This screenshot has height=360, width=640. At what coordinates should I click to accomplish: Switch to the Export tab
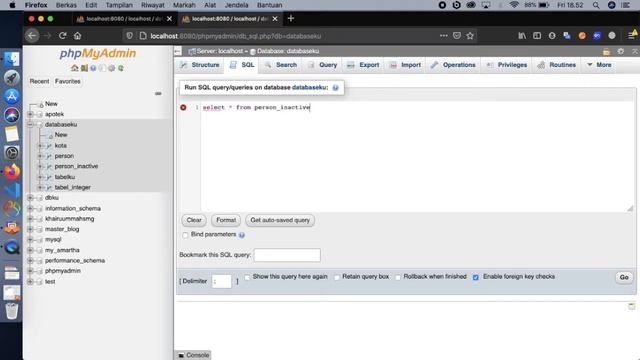363,65
